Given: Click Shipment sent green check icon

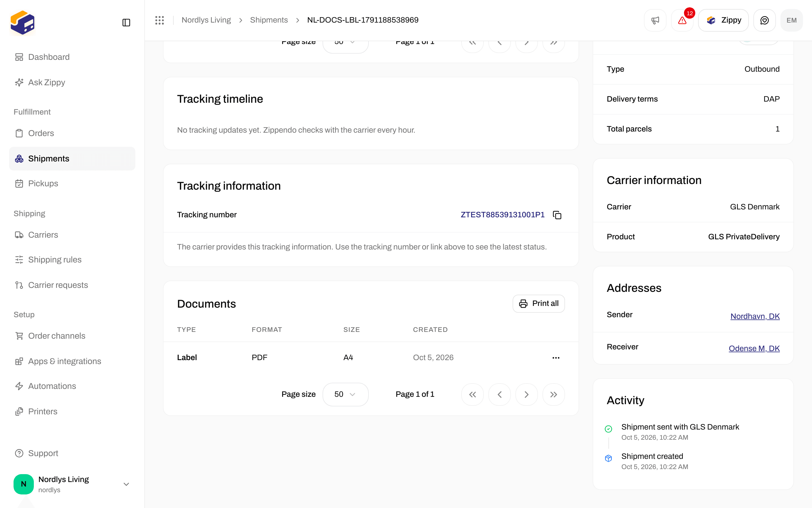Looking at the screenshot, I should click(x=608, y=429).
